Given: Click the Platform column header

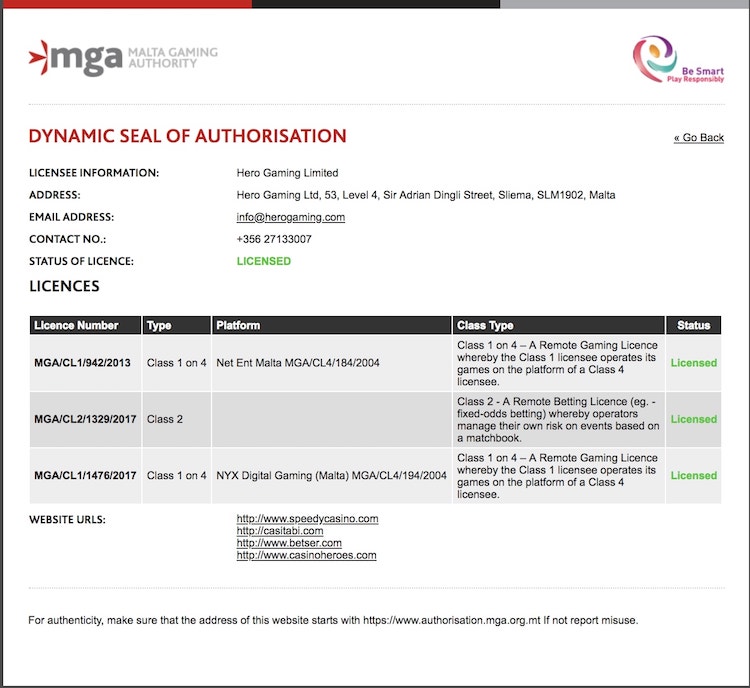Looking at the screenshot, I should click(331, 325).
